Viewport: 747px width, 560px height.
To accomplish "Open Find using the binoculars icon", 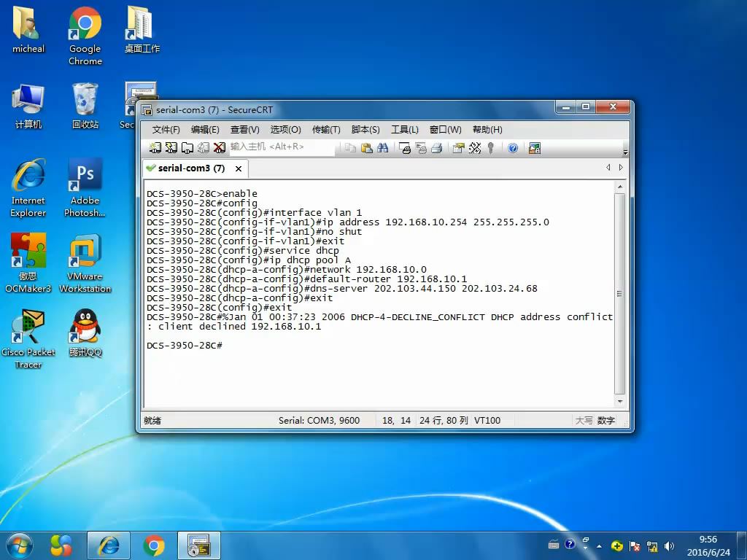I will [x=382, y=148].
